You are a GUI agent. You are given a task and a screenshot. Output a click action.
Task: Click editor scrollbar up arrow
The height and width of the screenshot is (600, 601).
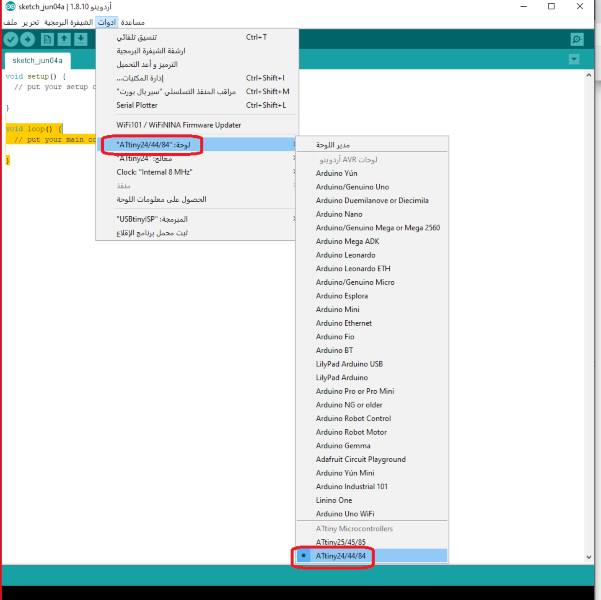click(x=588, y=75)
